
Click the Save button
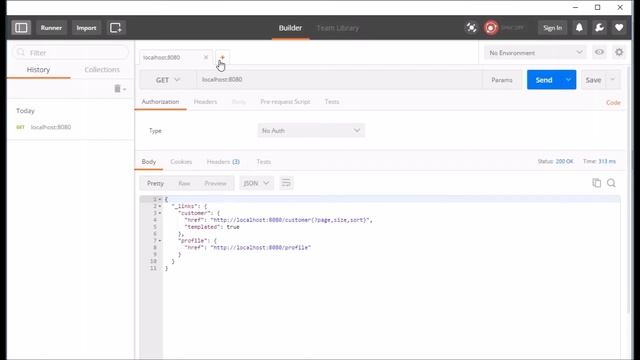click(x=593, y=80)
